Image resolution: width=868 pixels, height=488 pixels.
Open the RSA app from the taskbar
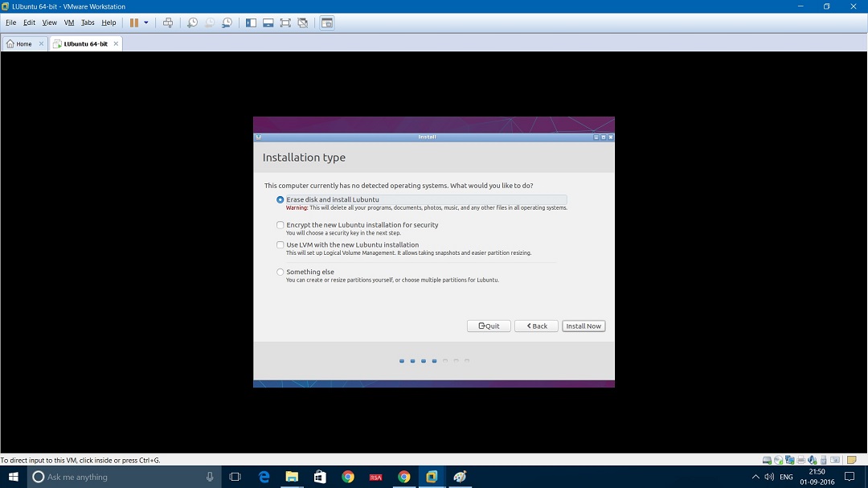tap(376, 477)
